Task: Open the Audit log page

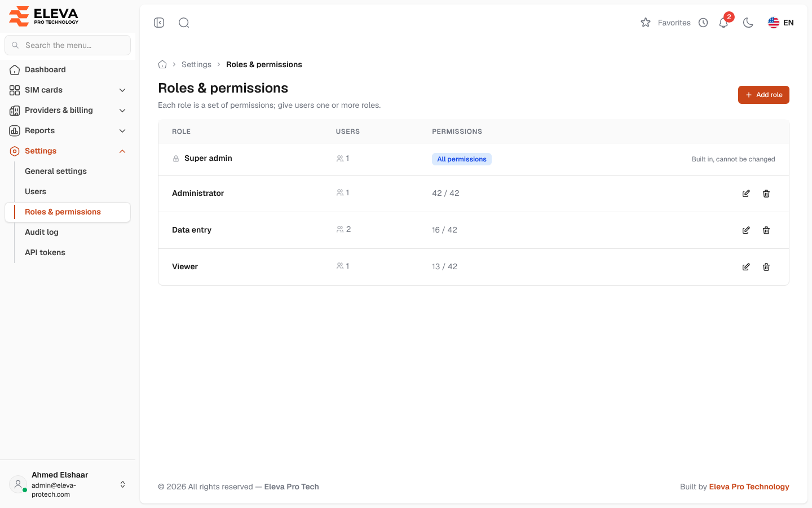Action: click(x=42, y=232)
